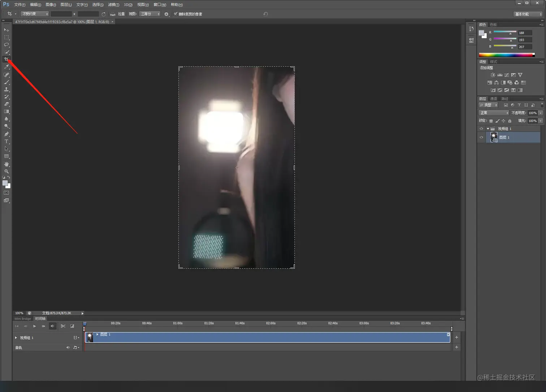The height and width of the screenshot is (392, 546).
Task: Toggle lock image pixels brush icon
Action: click(x=497, y=121)
